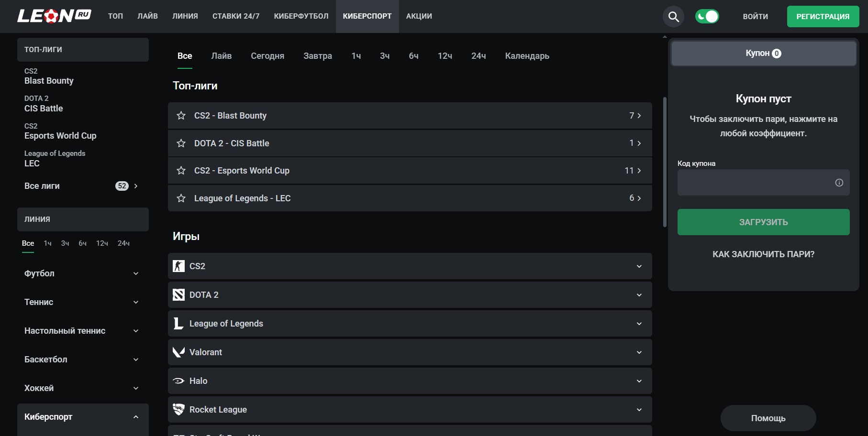The width and height of the screenshot is (868, 436).
Task: Switch to the Завтра filter tab
Action: [318, 56]
